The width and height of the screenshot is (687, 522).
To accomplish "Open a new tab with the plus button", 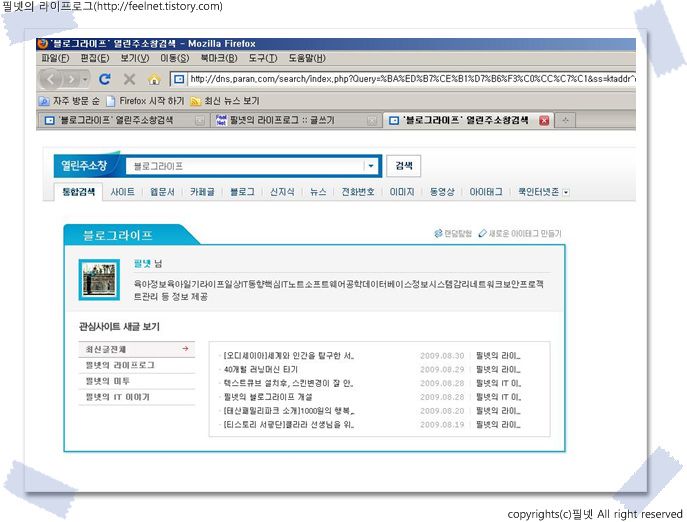I will (x=565, y=121).
